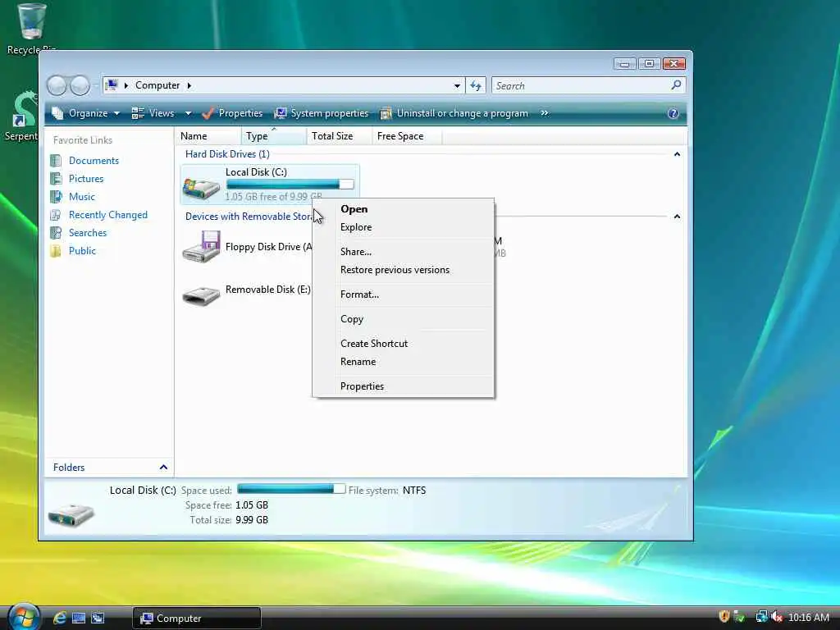Click the arrow after Computer in breadcrumb
840x630 pixels.
pos(189,85)
